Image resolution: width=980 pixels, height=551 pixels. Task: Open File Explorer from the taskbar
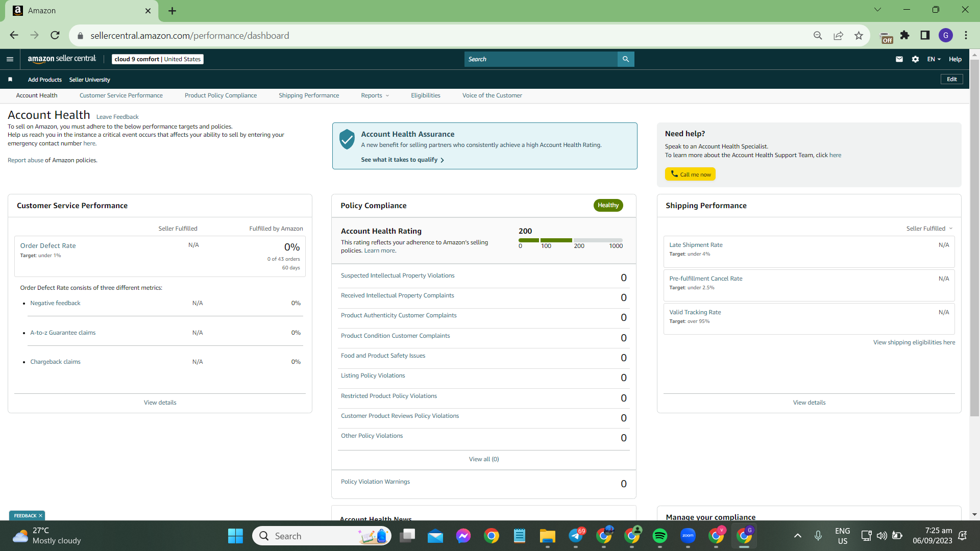click(548, 536)
